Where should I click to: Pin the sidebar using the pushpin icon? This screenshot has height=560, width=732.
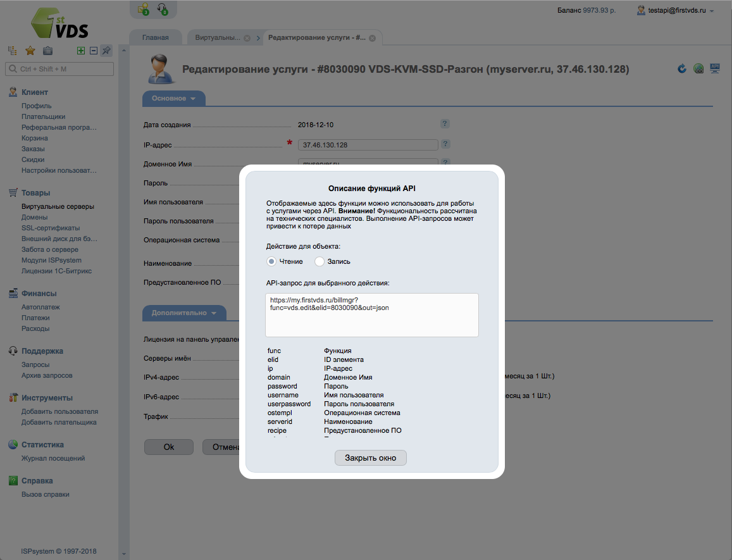point(106,50)
